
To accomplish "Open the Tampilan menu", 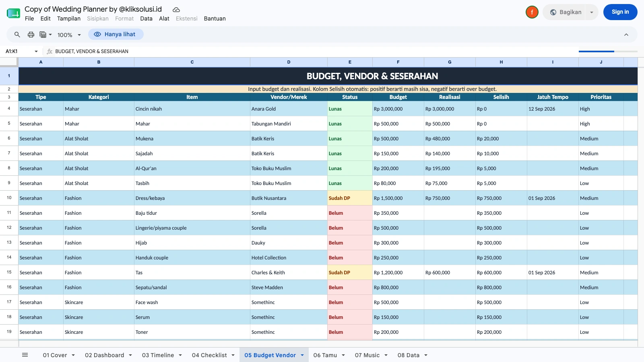I will (69, 19).
